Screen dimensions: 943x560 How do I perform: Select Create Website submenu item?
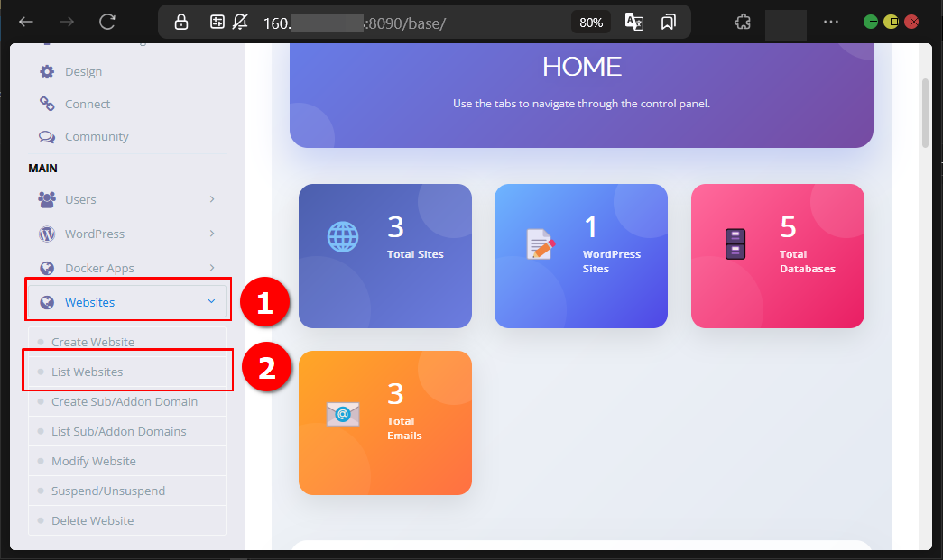tap(127, 342)
